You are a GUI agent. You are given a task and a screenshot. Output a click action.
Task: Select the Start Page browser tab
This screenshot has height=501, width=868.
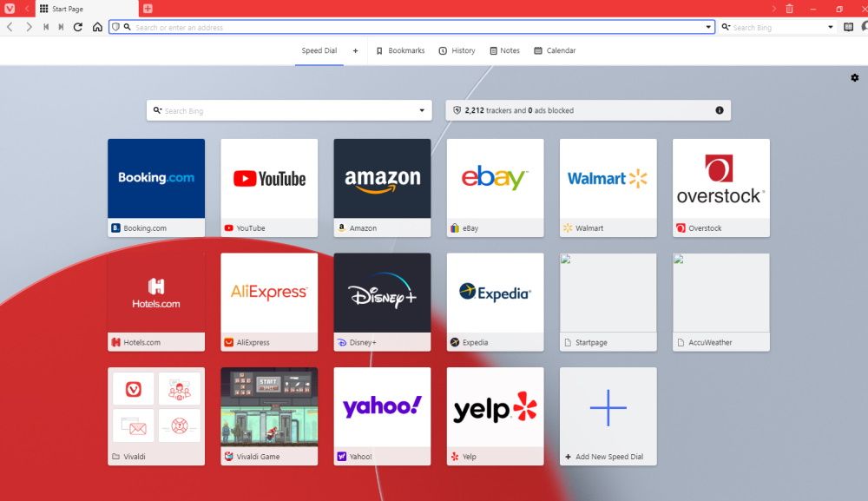click(x=86, y=9)
